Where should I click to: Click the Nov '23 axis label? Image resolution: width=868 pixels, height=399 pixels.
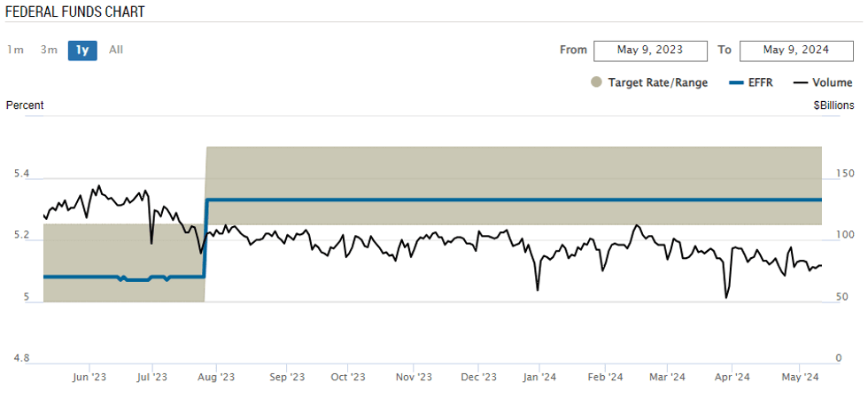413,377
